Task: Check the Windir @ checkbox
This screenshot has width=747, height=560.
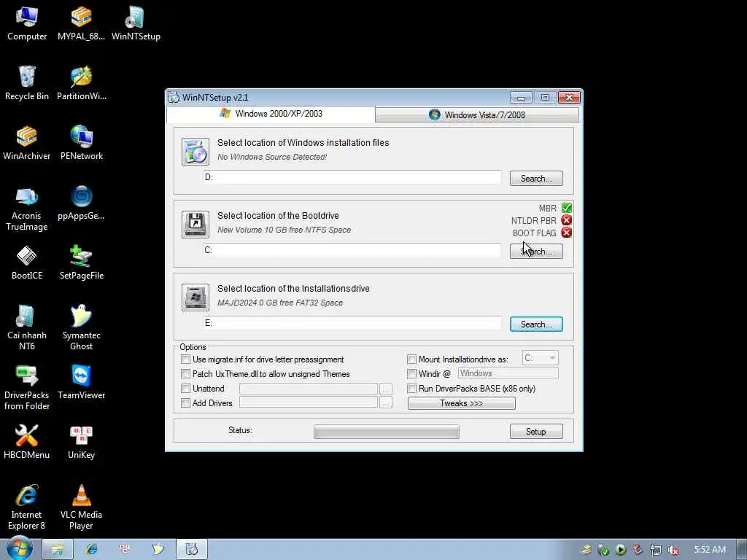Action: (412, 374)
